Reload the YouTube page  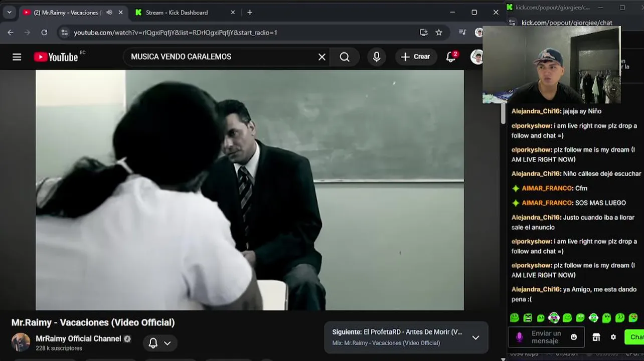(44, 33)
